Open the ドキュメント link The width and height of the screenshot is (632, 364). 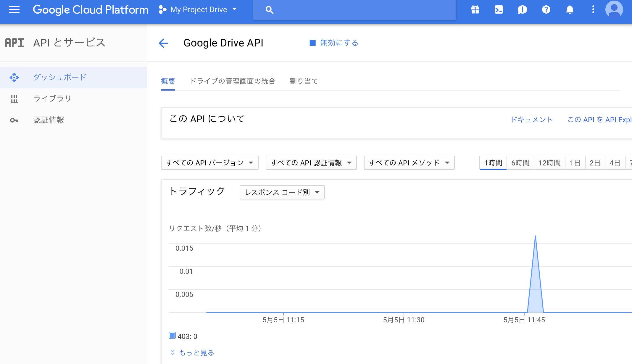532,120
